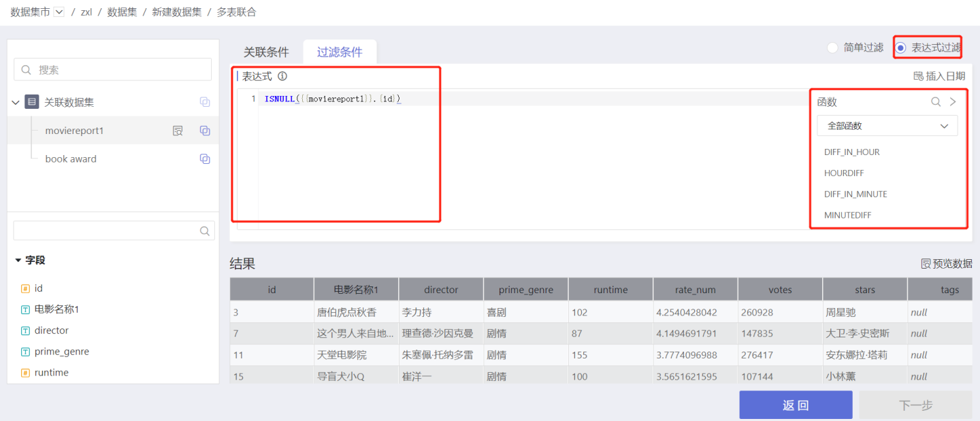Screen dimensions: 980x421
Task: Click the copy icon beside book award
Action: tap(205, 159)
